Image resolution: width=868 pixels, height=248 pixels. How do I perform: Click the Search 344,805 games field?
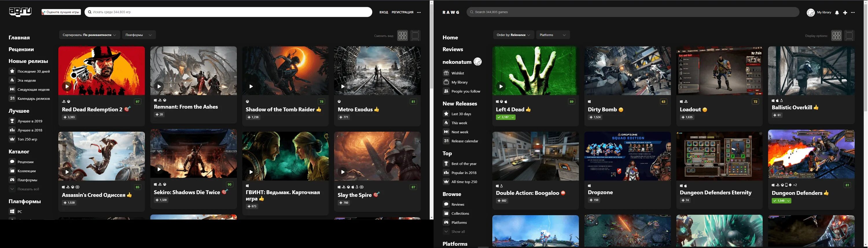click(x=633, y=12)
